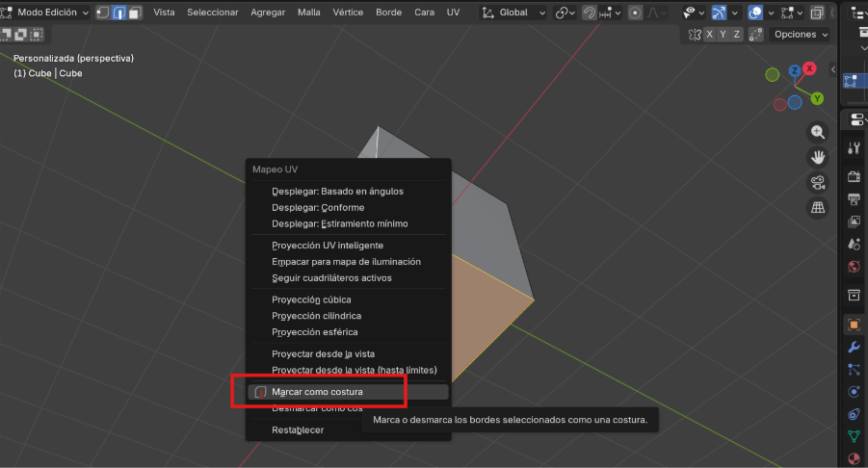Open the UV menu

tap(454, 13)
